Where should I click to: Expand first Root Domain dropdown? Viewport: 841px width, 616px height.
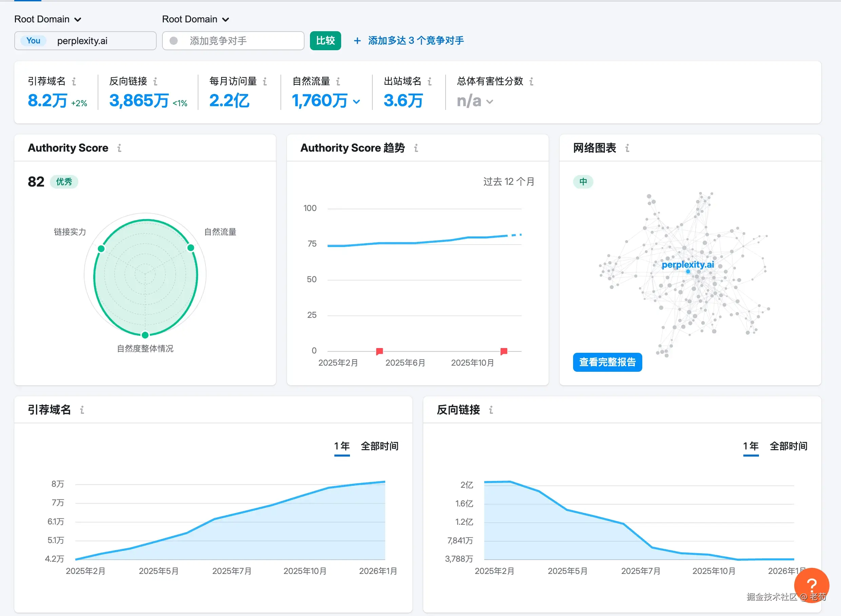coord(48,19)
